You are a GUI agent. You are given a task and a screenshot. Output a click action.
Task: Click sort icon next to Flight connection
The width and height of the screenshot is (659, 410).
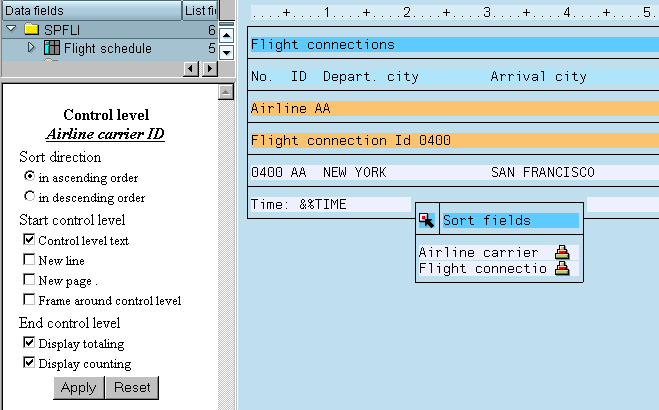click(x=562, y=268)
